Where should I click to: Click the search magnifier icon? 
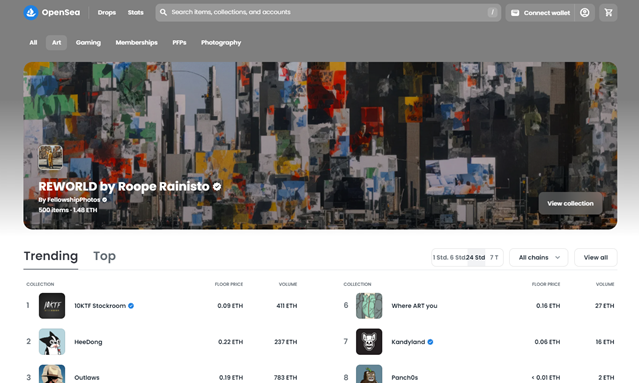(163, 12)
